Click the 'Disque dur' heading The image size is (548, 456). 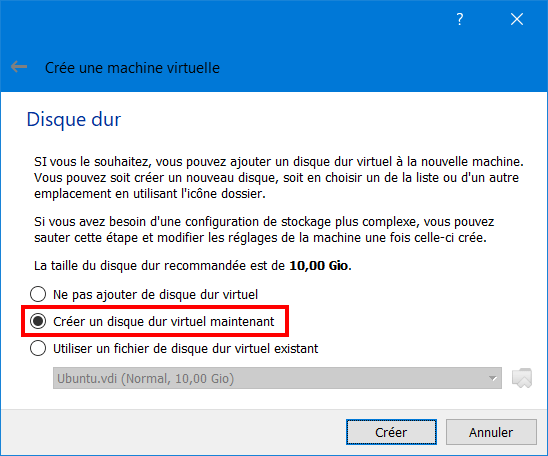tap(74, 120)
